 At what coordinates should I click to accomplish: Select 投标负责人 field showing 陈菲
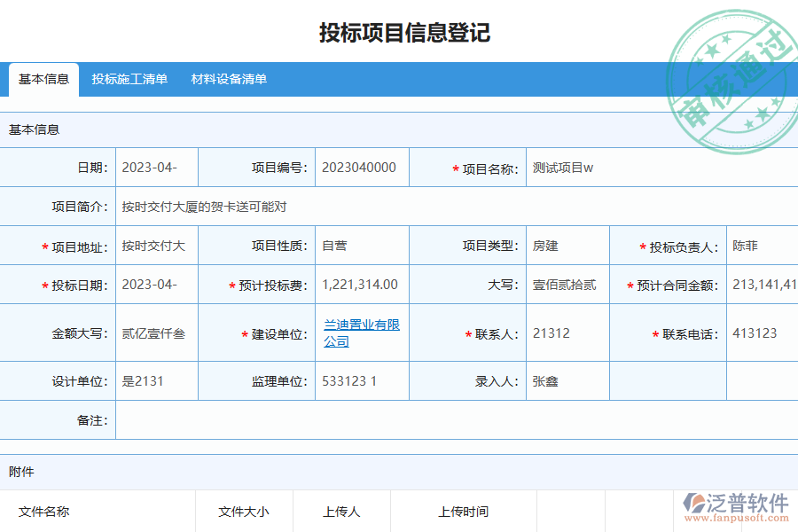747,245
